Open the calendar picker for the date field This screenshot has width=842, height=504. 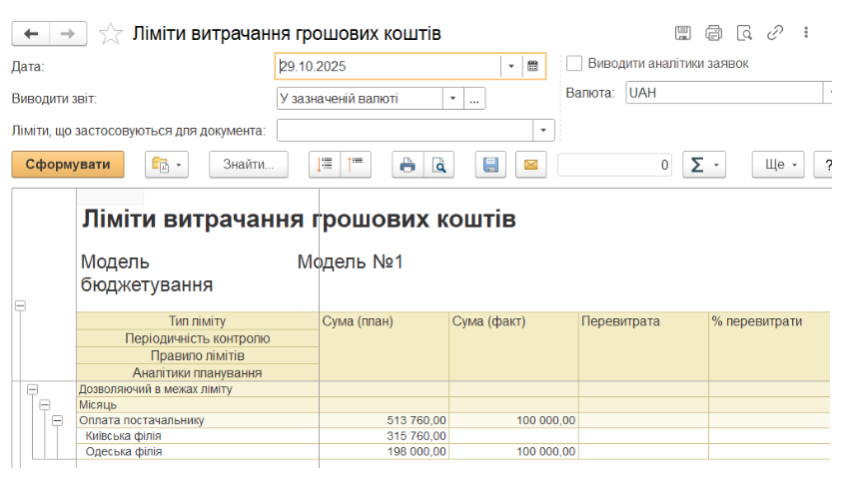click(532, 67)
